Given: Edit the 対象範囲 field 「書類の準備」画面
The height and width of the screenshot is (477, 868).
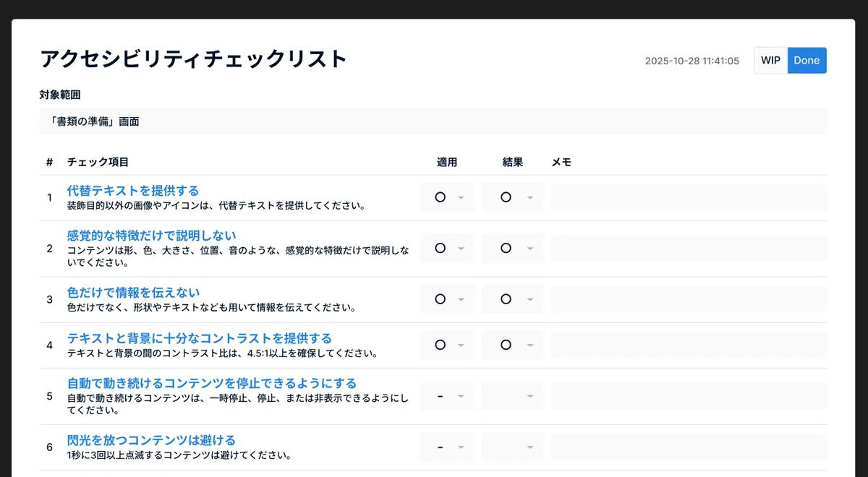Looking at the screenshot, I should pos(433,121).
